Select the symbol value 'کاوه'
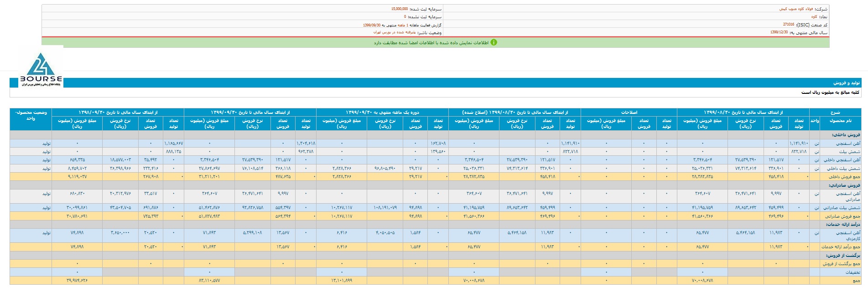The width and height of the screenshot is (868, 292). [814, 17]
